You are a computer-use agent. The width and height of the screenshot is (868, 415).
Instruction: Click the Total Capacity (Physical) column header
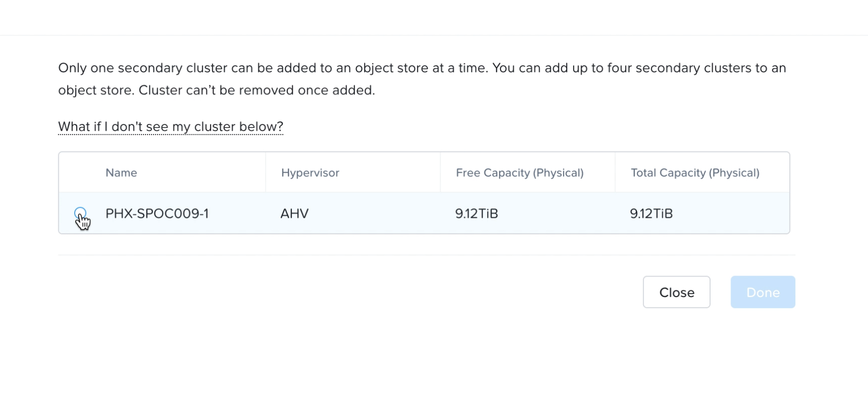(695, 173)
